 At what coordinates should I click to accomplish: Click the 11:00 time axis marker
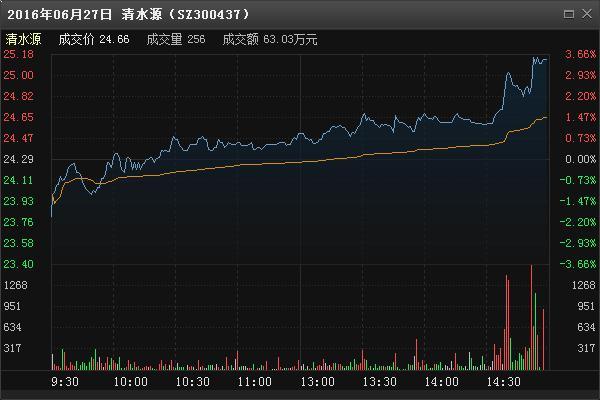(254, 382)
